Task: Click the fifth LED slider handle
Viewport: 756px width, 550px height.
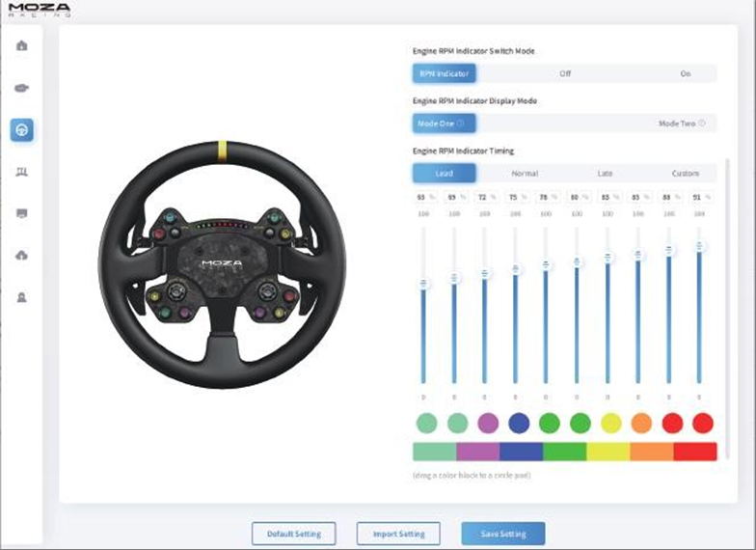Action: coord(546,264)
